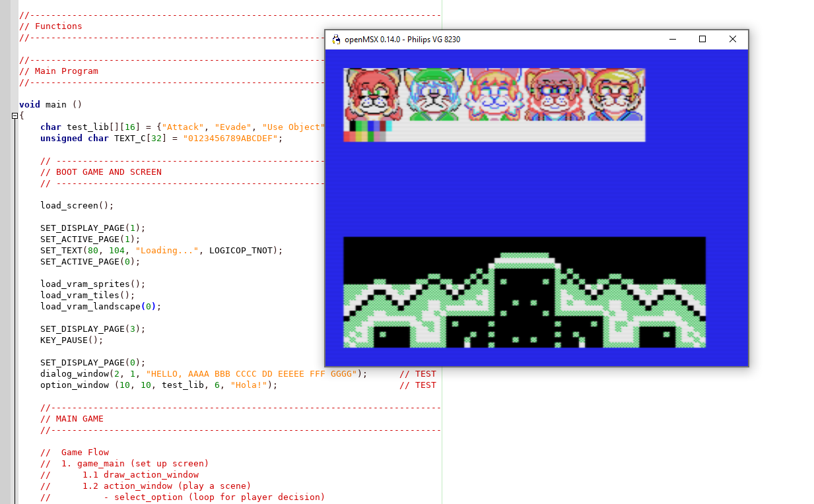Click the '// TEST' comment after option_window
Screen dimensions: 814x504
click(418, 385)
